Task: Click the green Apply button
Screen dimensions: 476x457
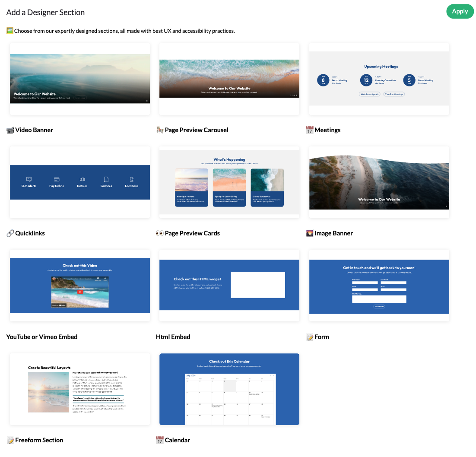Action: [x=460, y=12]
